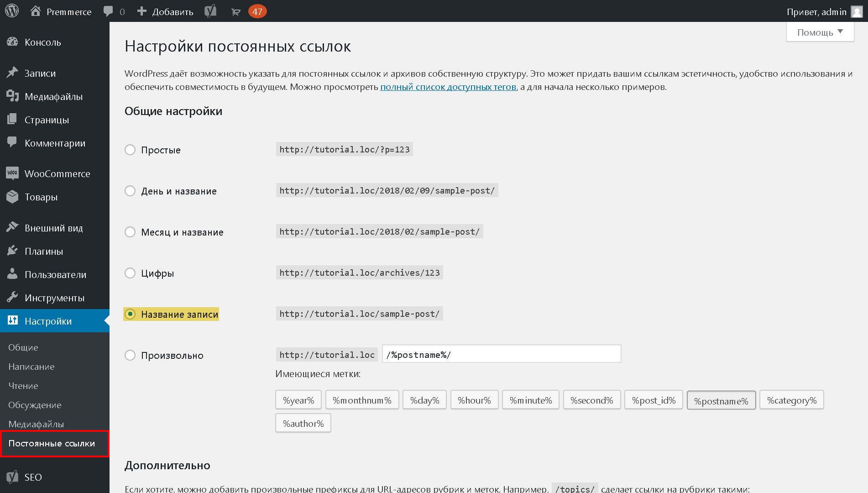Click the WooCommerce sidebar icon
Image resolution: width=868 pixels, height=493 pixels.
12,173
